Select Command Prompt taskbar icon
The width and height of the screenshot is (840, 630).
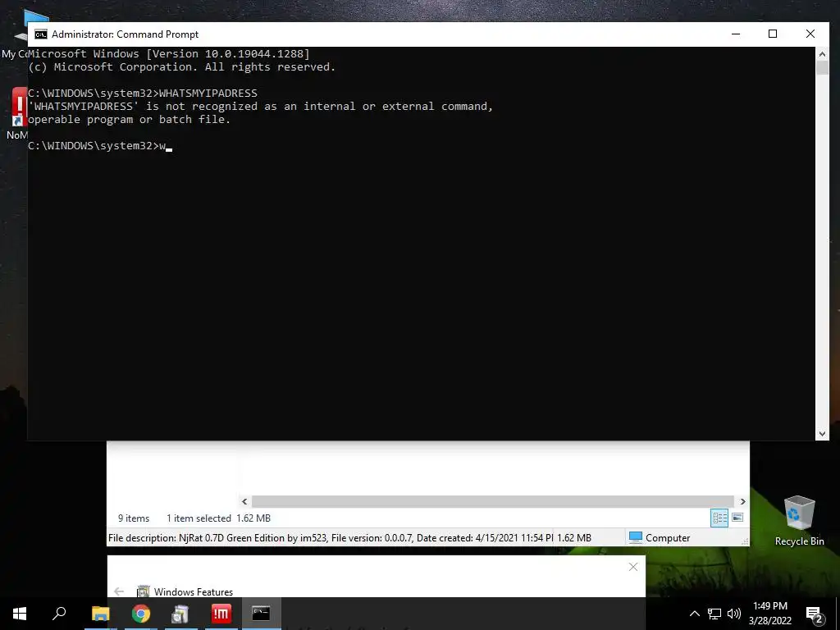tap(261, 614)
